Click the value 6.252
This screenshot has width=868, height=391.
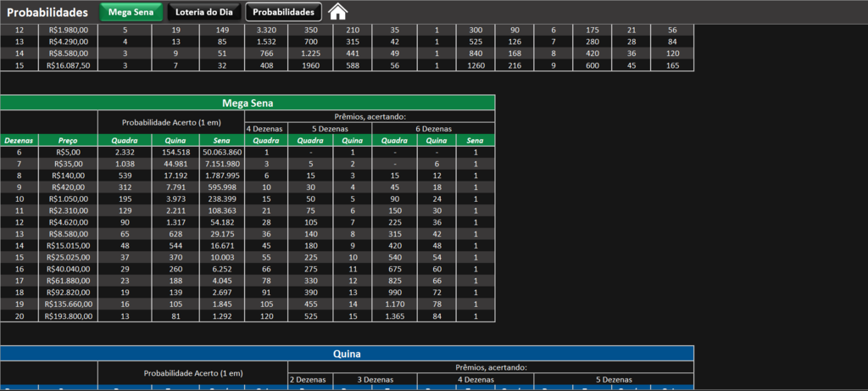coord(222,269)
